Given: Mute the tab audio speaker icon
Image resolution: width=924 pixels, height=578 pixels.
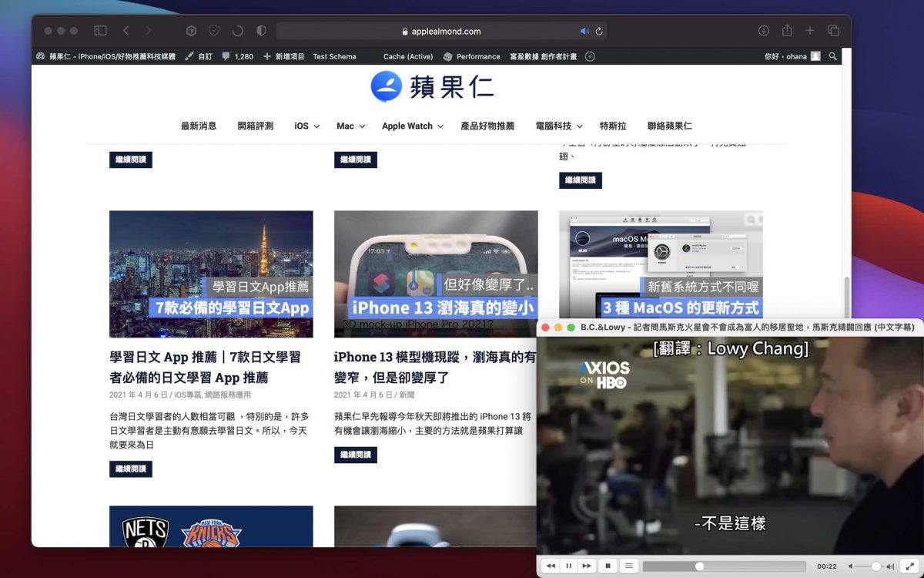Looking at the screenshot, I should 584,32.
